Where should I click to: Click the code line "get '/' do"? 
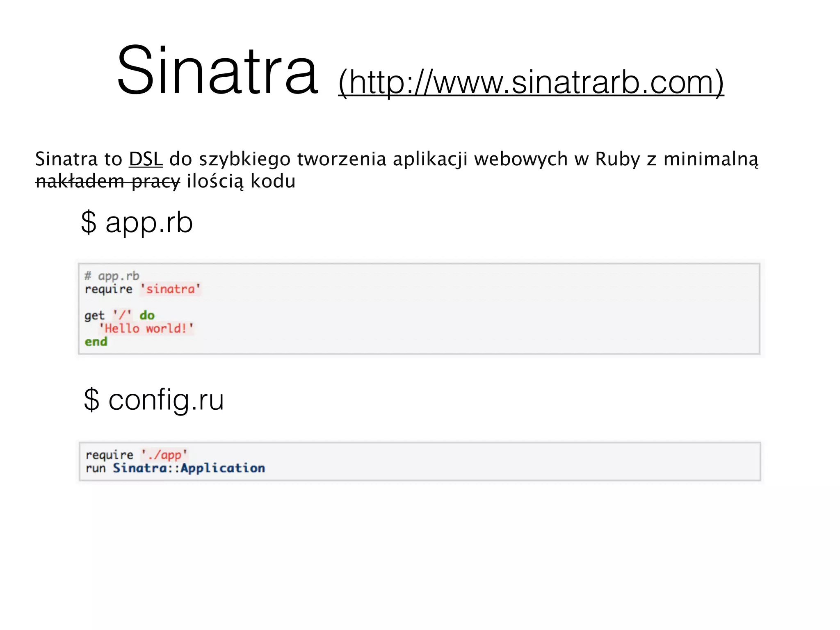119,315
